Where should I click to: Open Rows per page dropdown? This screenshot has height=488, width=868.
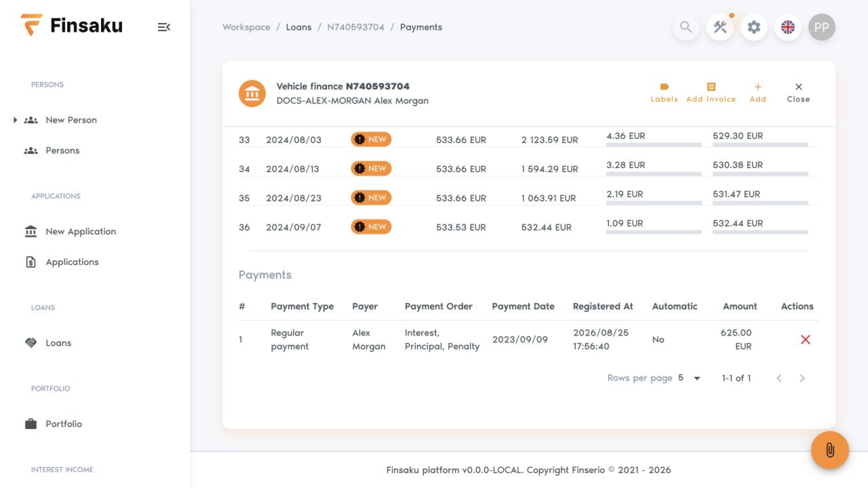[x=690, y=378]
